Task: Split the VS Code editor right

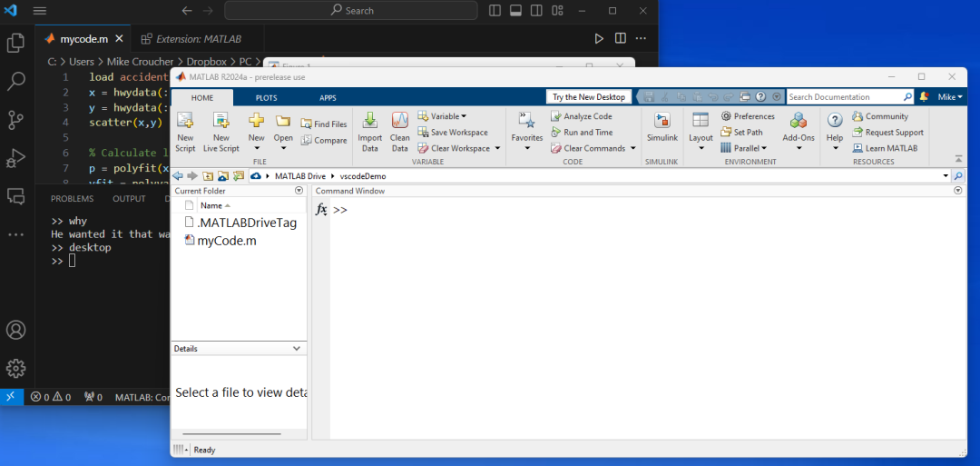Action: point(620,39)
